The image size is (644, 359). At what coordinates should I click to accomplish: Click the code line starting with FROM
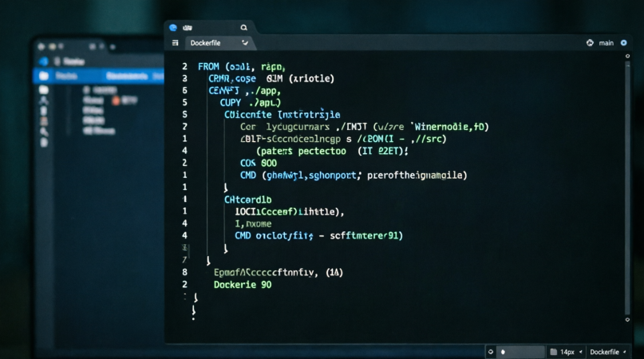click(x=242, y=66)
